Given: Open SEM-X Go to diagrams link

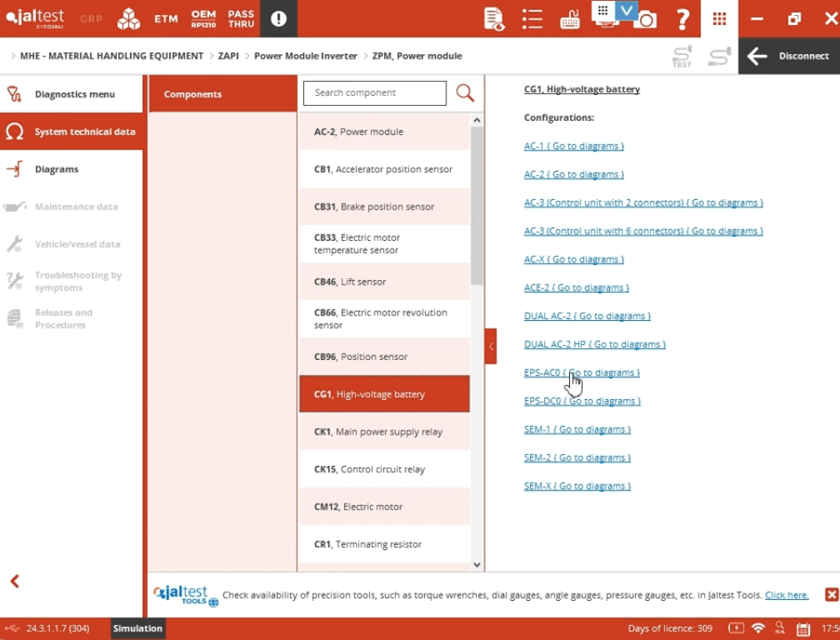Looking at the screenshot, I should [577, 487].
